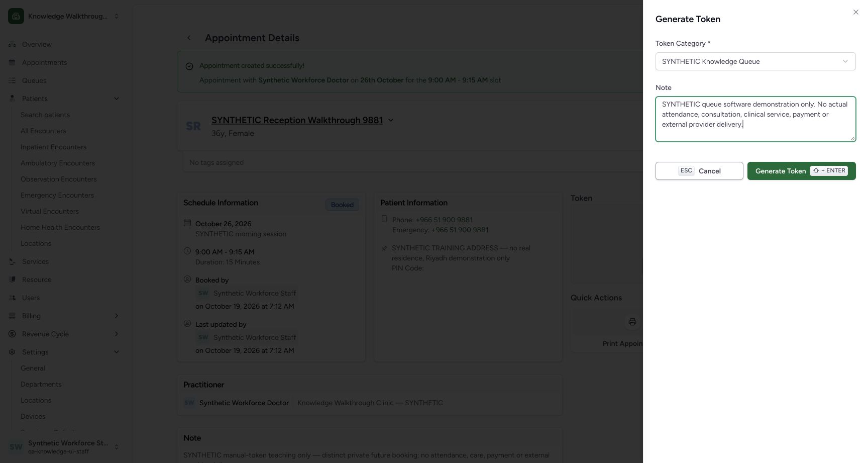Open SYNTHETIC Reception Walkthrough 9881 patient link
This screenshot has width=868, height=463.
297,120
